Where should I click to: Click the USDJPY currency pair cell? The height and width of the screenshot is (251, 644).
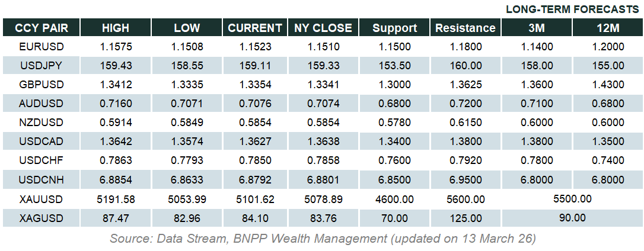(x=41, y=66)
